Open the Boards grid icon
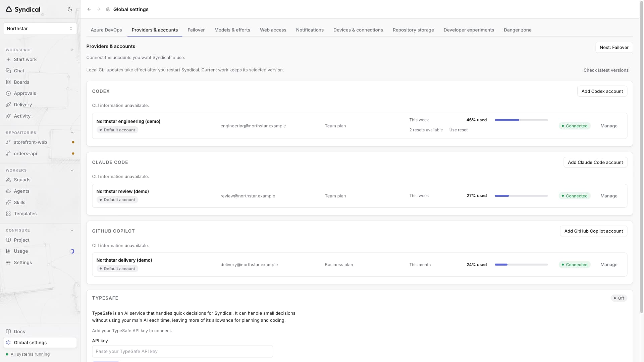Image resolution: width=644 pixels, height=362 pixels. pyautogui.click(x=8, y=82)
